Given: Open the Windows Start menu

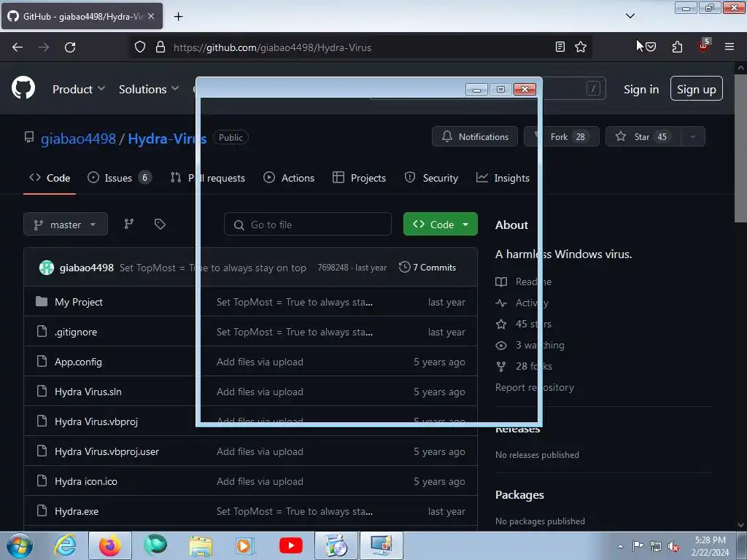Looking at the screenshot, I should [20, 545].
